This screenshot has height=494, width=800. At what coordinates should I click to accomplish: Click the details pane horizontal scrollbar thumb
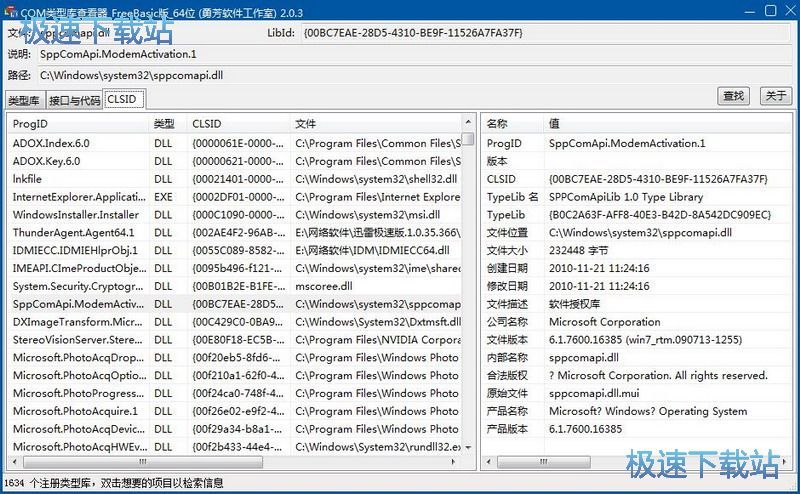(x=544, y=462)
